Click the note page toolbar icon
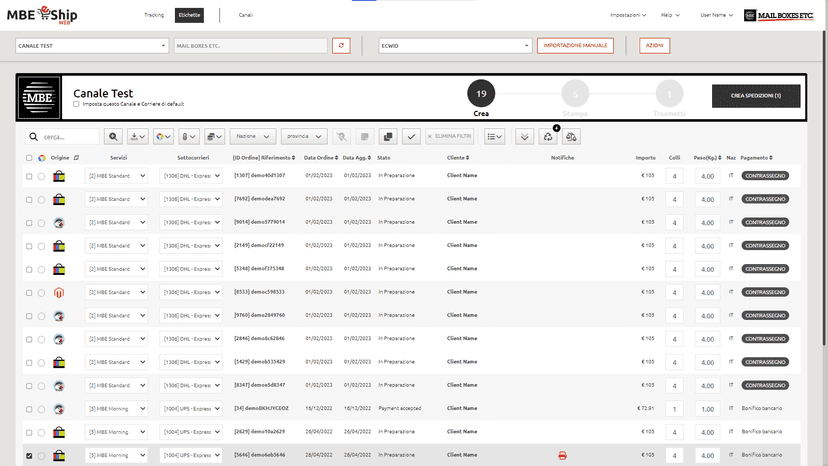Viewport: 828px width, 466px height. (364, 137)
